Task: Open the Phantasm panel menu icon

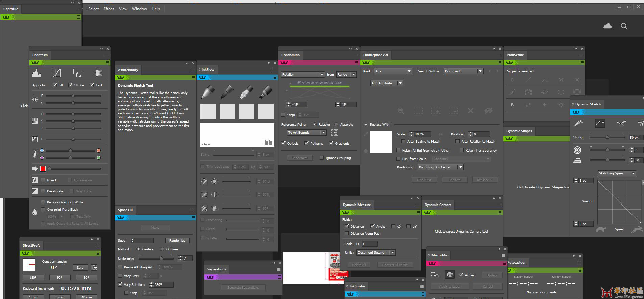Action: click(x=107, y=55)
